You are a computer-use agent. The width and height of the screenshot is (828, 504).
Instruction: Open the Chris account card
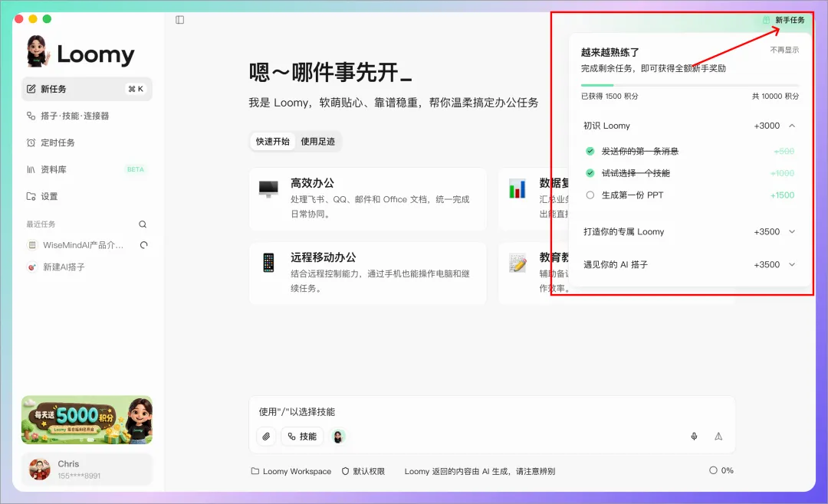click(x=87, y=470)
